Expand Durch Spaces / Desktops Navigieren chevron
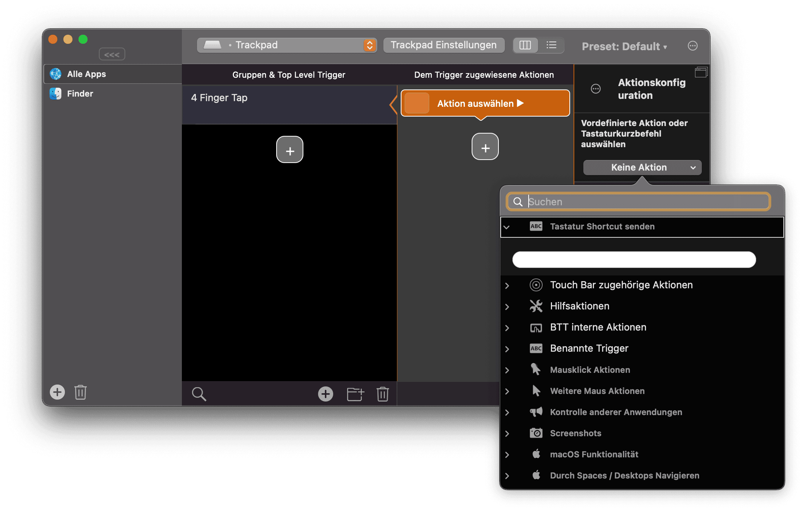The height and width of the screenshot is (520, 812). 507,476
